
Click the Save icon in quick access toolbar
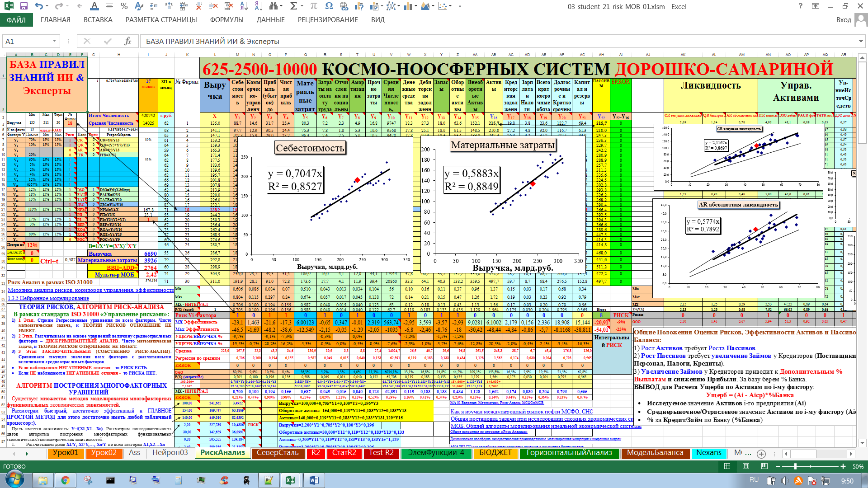tap(24, 6)
